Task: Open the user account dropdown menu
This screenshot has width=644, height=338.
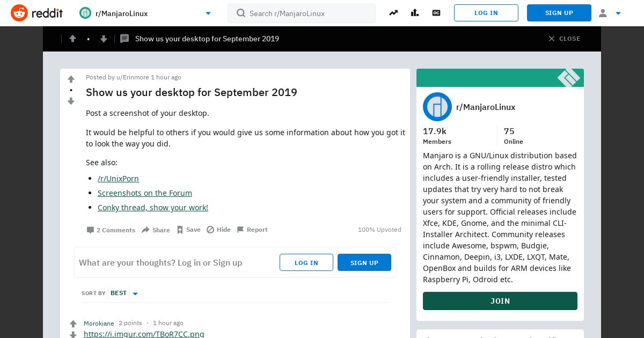Action: click(610, 13)
